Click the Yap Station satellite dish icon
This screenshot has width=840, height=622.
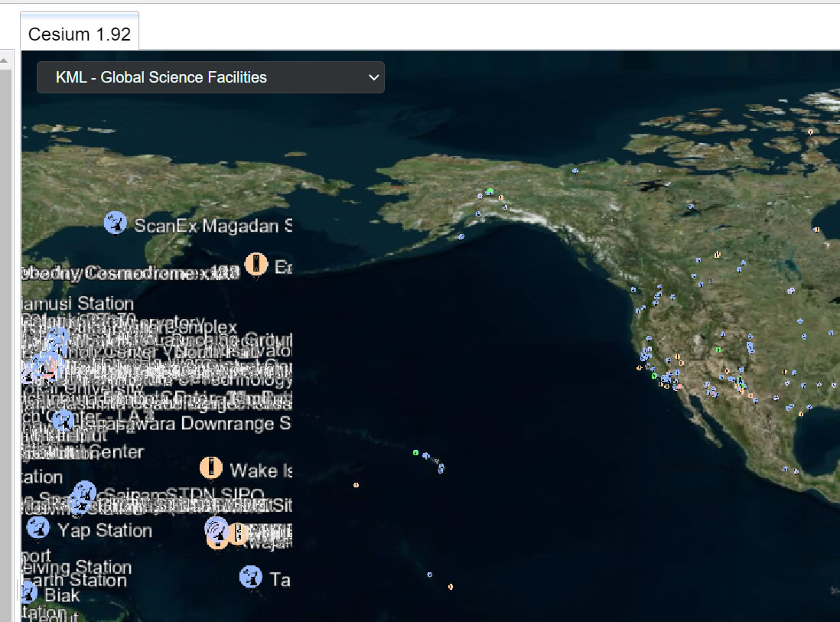[x=38, y=528]
